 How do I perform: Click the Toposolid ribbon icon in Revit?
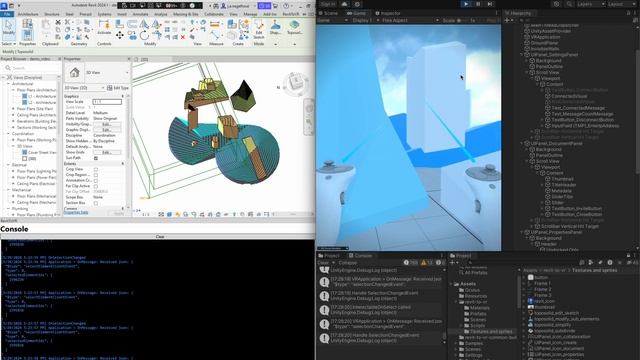click(294, 27)
